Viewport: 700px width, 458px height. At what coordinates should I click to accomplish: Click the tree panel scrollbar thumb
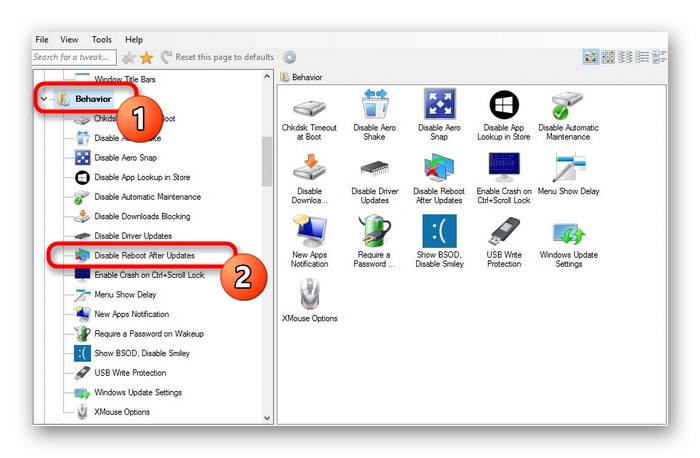point(267,161)
